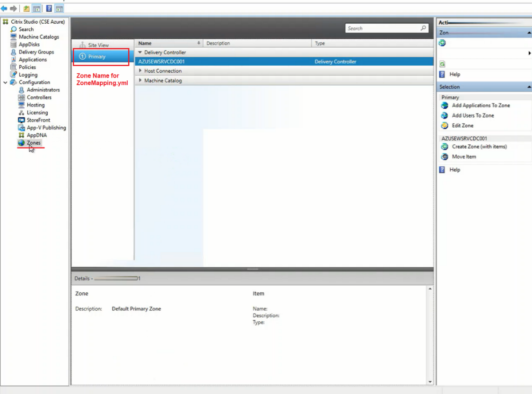The height and width of the screenshot is (394, 532).
Task: Collapse the Delivery Controller group
Action: (140, 52)
